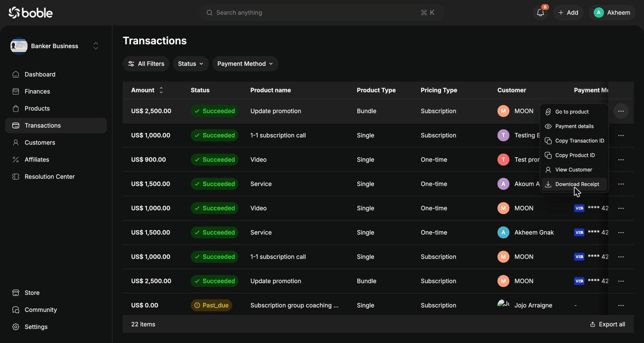The height and width of the screenshot is (343, 644).
Task: Click Past_due status badge
Action: [211, 305]
